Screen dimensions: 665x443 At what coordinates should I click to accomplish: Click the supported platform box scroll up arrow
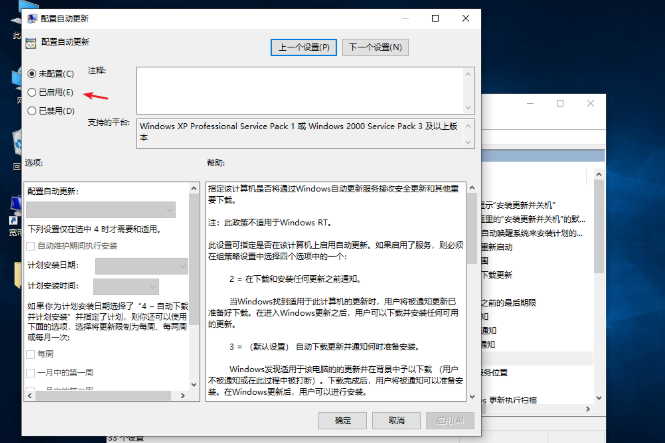[468, 126]
